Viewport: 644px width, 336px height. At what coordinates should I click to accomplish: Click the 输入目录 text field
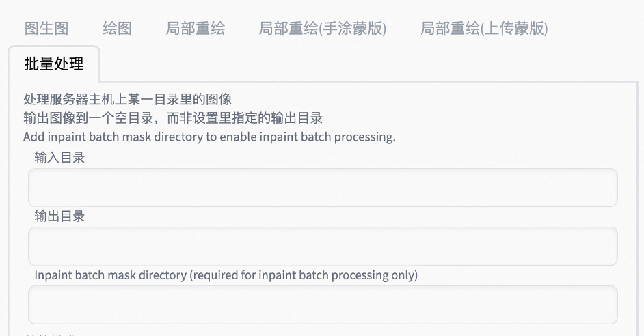[322, 188]
